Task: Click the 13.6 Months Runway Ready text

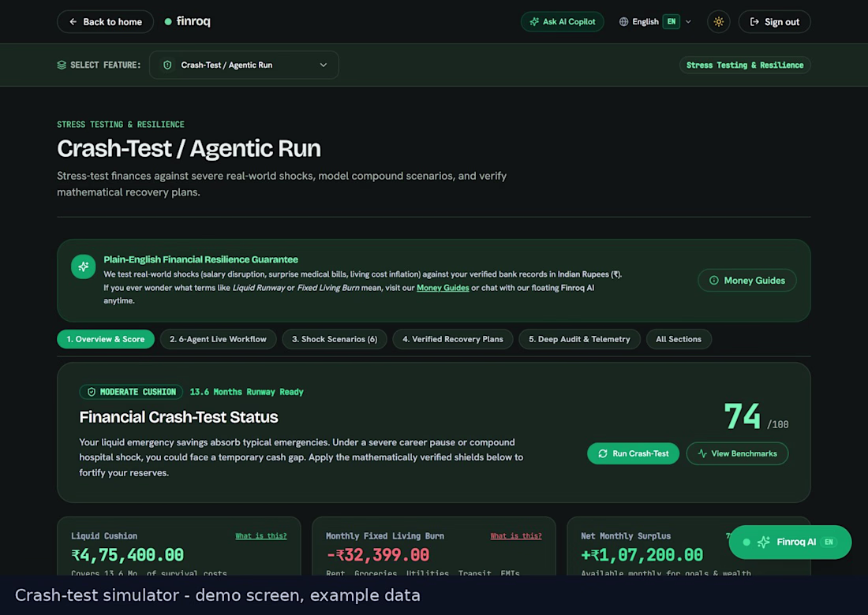Action: coord(247,392)
